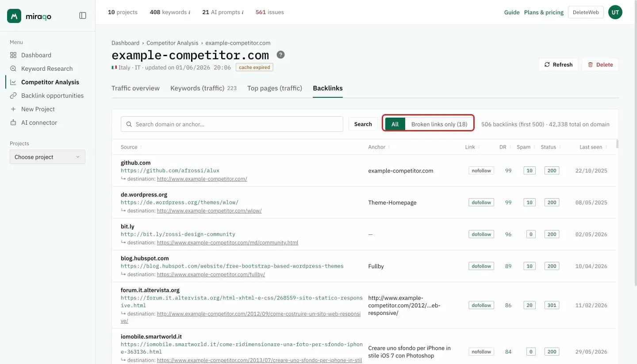
Task: Click the Dashboard grid icon in the menu
Action: click(13, 55)
